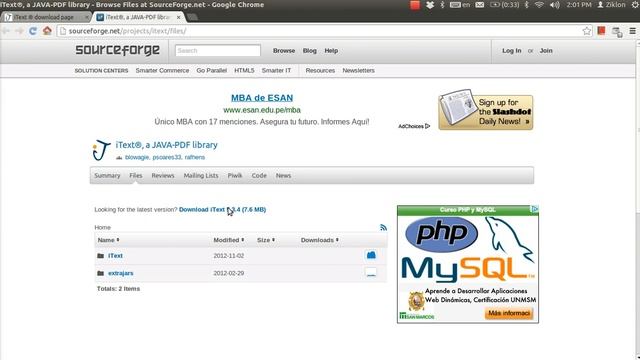This screenshot has height=360, width=640.
Task: Click the devices extension icon near menu
Action: (x=617, y=31)
